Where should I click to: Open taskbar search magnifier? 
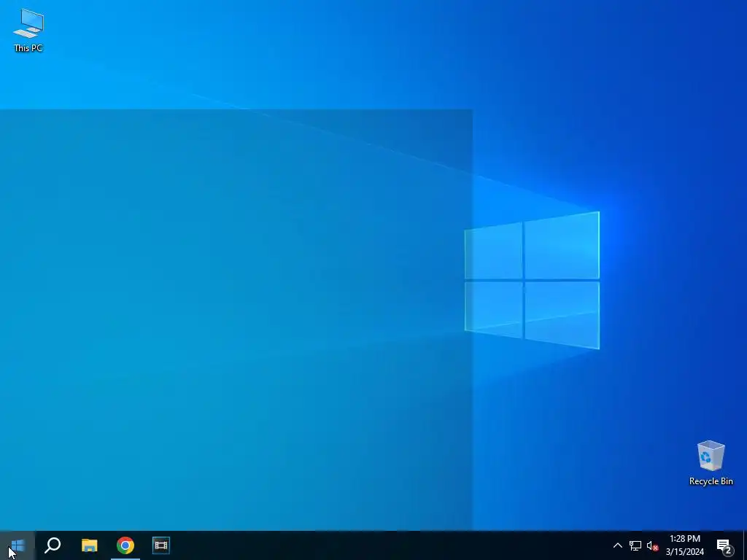pos(53,545)
